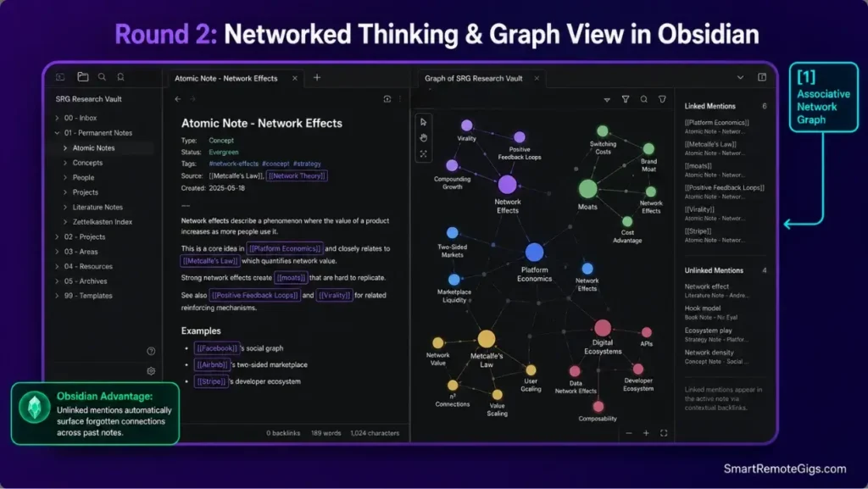Select the Switching Costs graph node

click(603, 131)
